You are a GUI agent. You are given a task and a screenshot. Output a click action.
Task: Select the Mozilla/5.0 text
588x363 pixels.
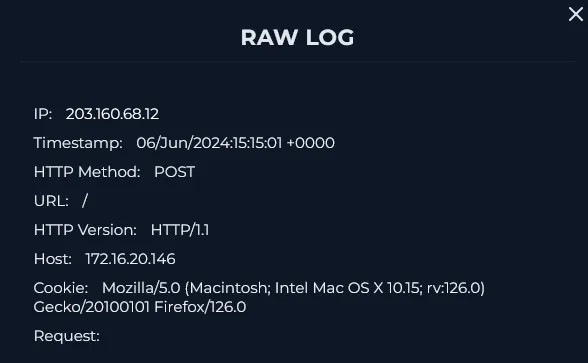(141, 288)
